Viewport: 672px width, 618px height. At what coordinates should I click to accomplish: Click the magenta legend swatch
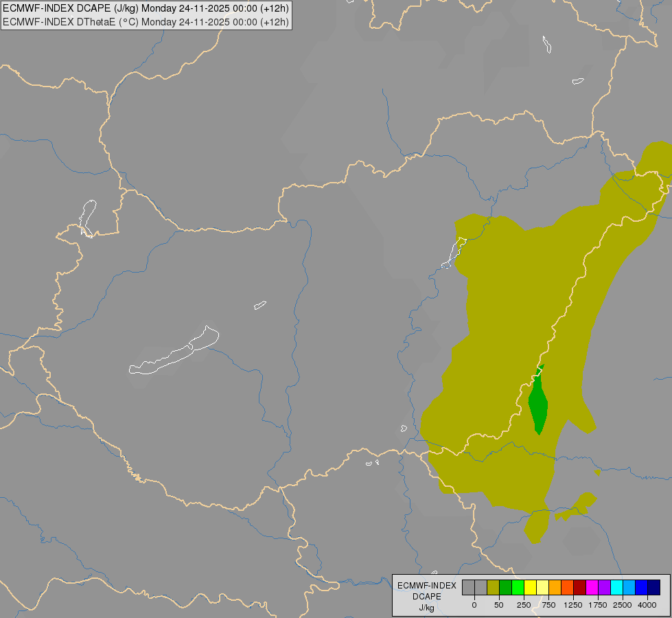[x=592, y=588]
